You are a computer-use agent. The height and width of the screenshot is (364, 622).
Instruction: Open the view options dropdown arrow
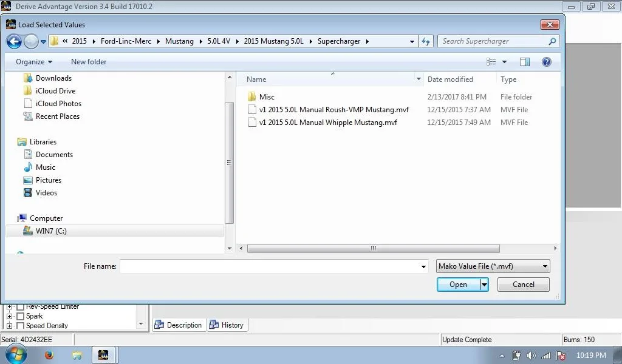(504, 62)
